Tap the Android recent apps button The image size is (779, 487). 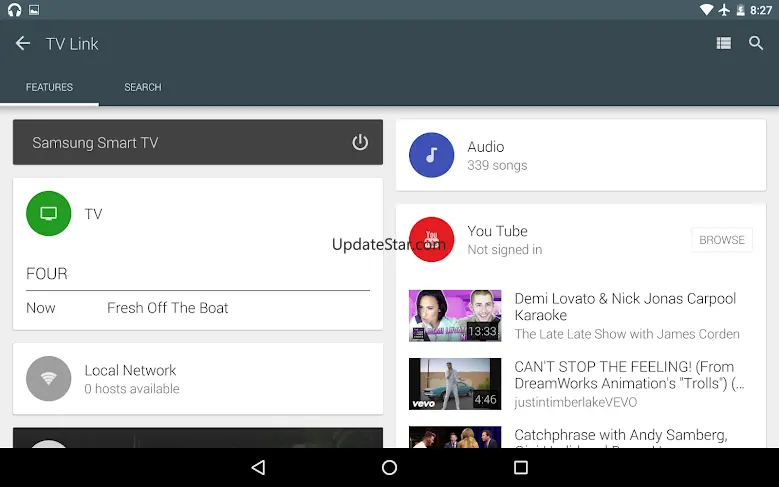521,467
